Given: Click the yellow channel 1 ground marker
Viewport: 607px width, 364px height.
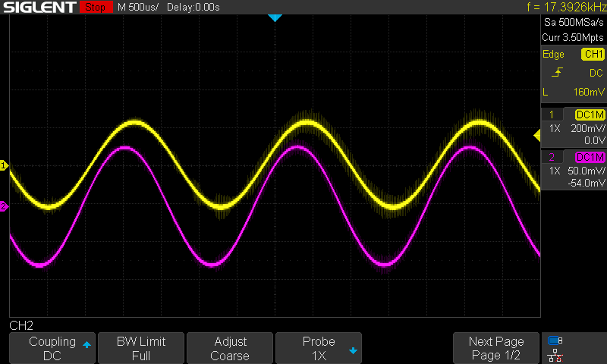Looking at the screenshot, I should point(4,165).
